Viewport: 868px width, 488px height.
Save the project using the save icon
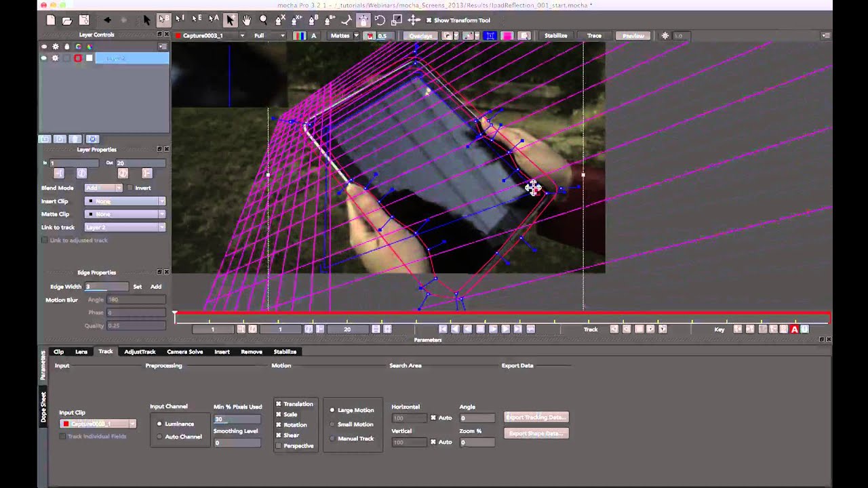(x=84, y=20)
